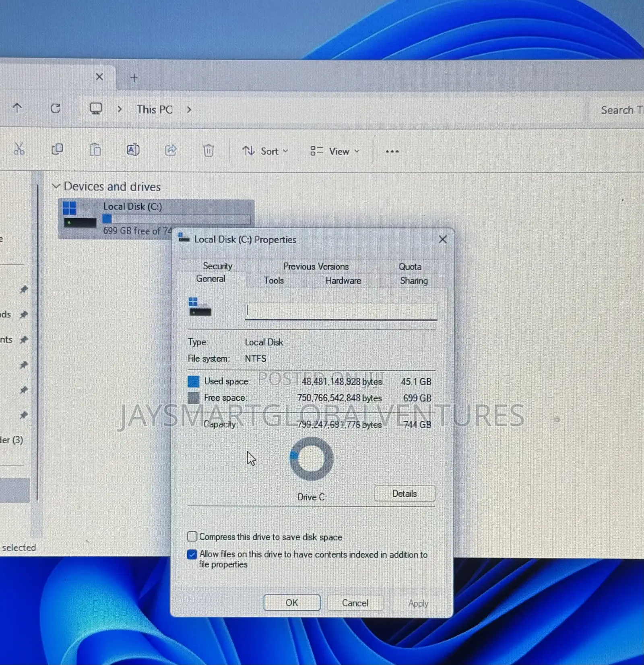Click the Cut scissors icon in File Explorer
Screen dimensions: 644x665
click(19, 149)
